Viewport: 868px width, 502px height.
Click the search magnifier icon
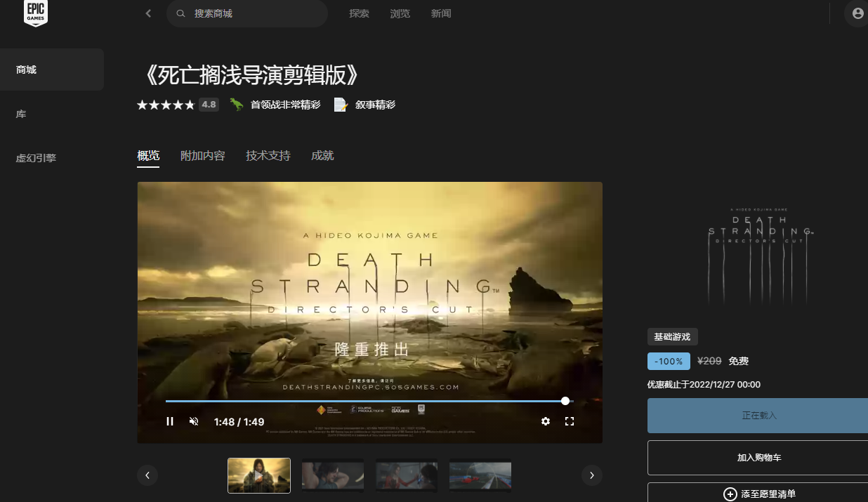pyautogui.click(x=181, y=13)
